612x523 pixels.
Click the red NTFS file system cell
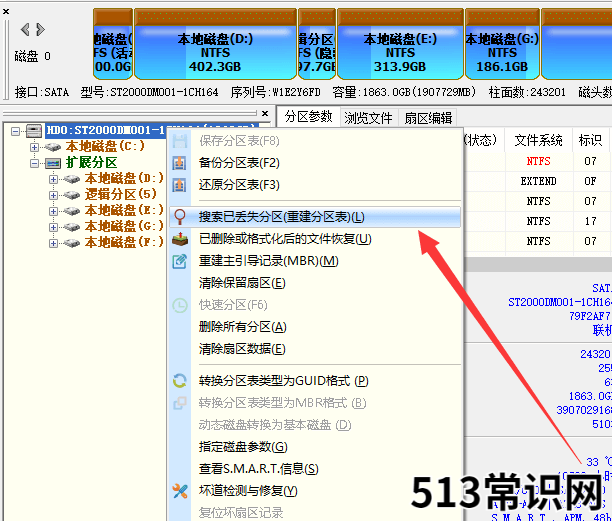pyautogui.click(x=538, y=161)
